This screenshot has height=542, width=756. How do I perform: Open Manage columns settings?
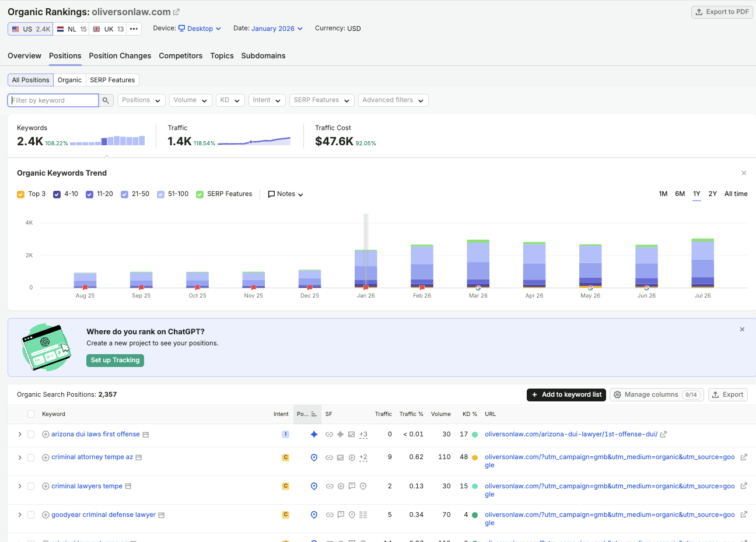657,395
